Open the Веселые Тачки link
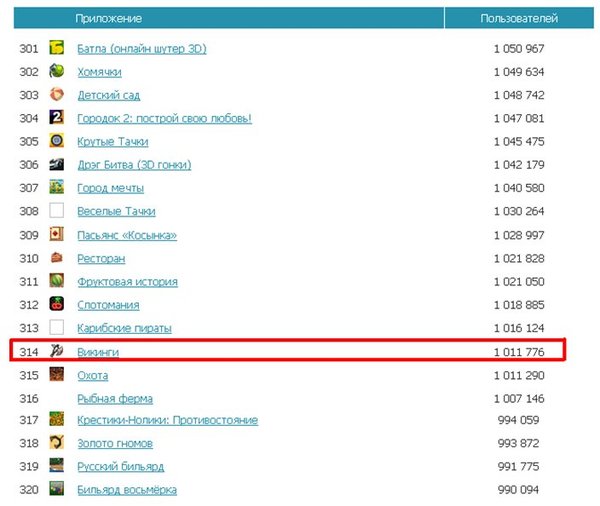Screen dimensions: 600x506 [x=116, y=211]
